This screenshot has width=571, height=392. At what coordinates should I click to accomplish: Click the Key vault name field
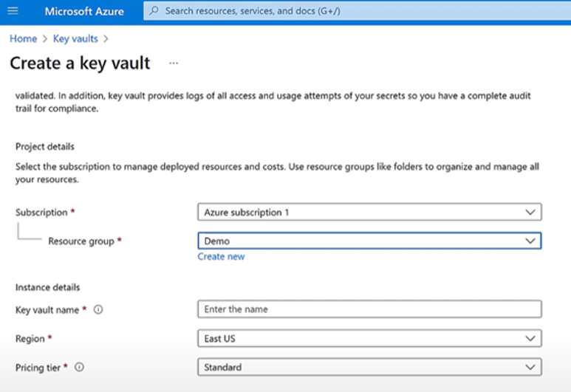pyautogui.click(x=369, y=309)
